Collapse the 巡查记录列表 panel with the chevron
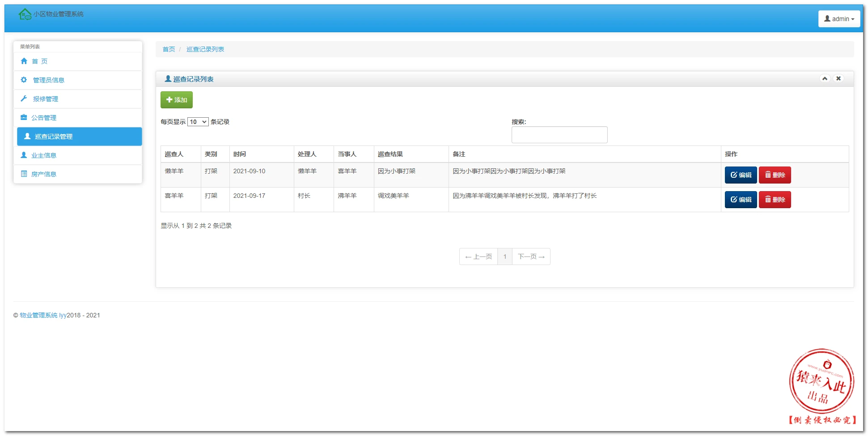The image size is (868, 436). click(825, 78)
